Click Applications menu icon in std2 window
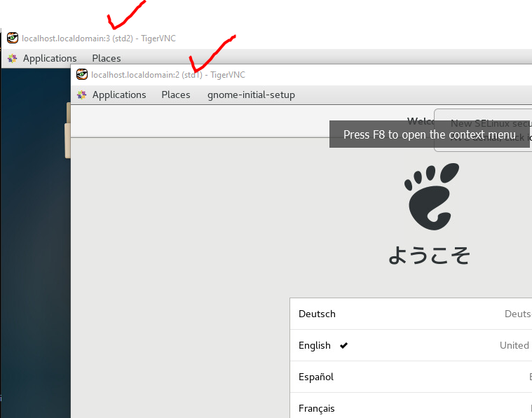This screenshot has height=418, width=532. [x=13, y=58]
